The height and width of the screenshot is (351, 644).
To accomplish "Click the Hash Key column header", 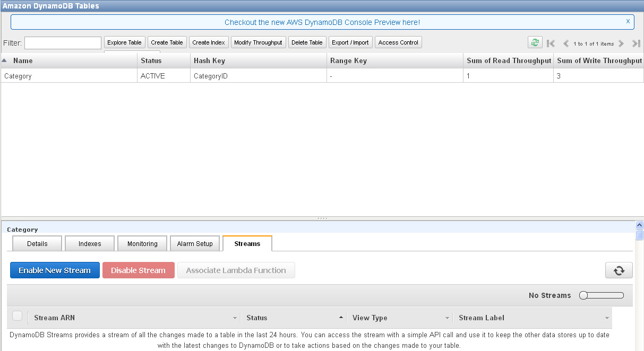I will click(259, 60).
